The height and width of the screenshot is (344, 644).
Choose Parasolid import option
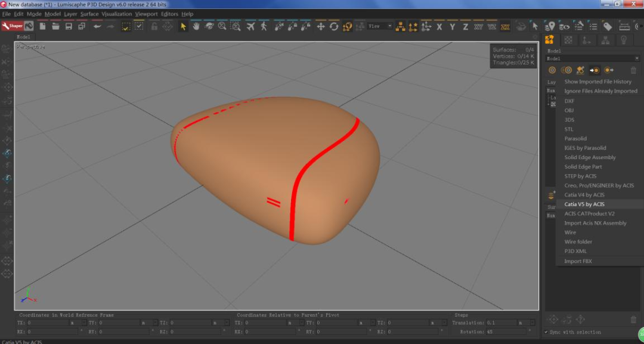coord(575,139)
